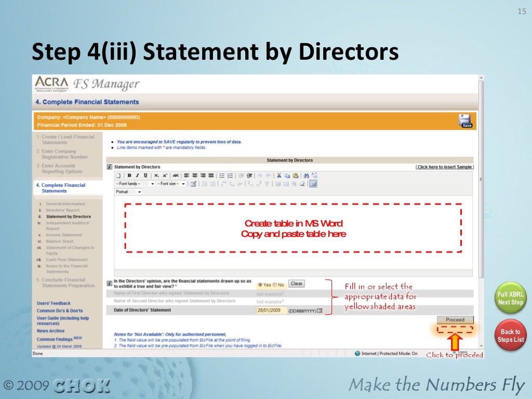This screenshot has width=532, height=399.
Task: Select step 4 Complete Financial Statements in sidebar
Action: coord(61,188)
